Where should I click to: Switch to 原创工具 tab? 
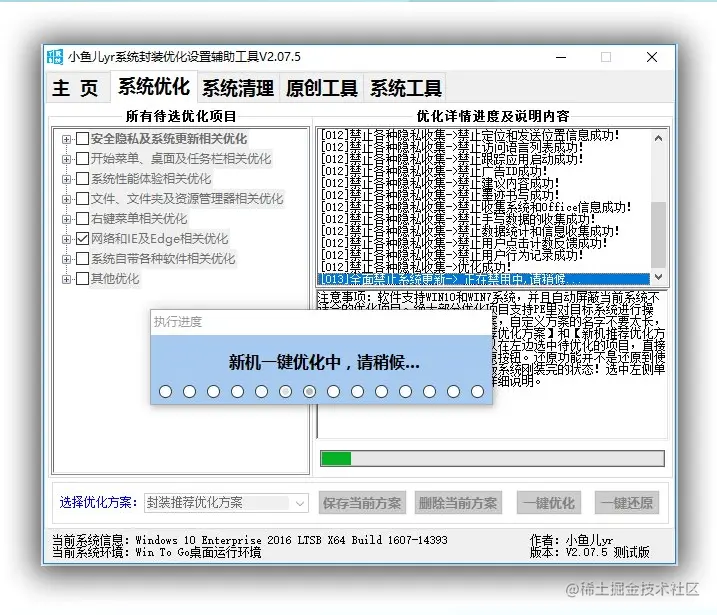tap(321, 87)
